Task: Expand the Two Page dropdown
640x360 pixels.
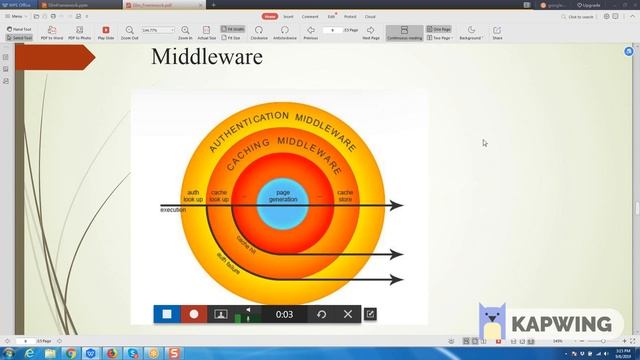Action: (x=440, y=38)
